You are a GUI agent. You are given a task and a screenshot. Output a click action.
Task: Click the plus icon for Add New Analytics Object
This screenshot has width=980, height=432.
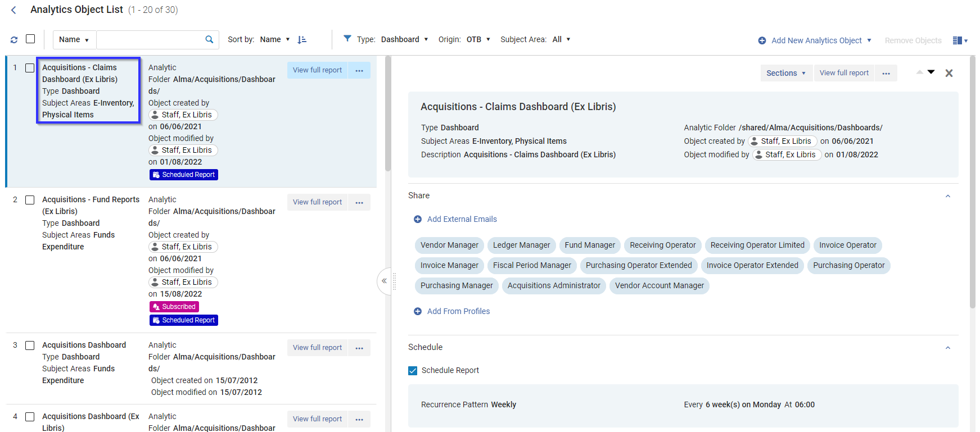click(x=762, y=40)
